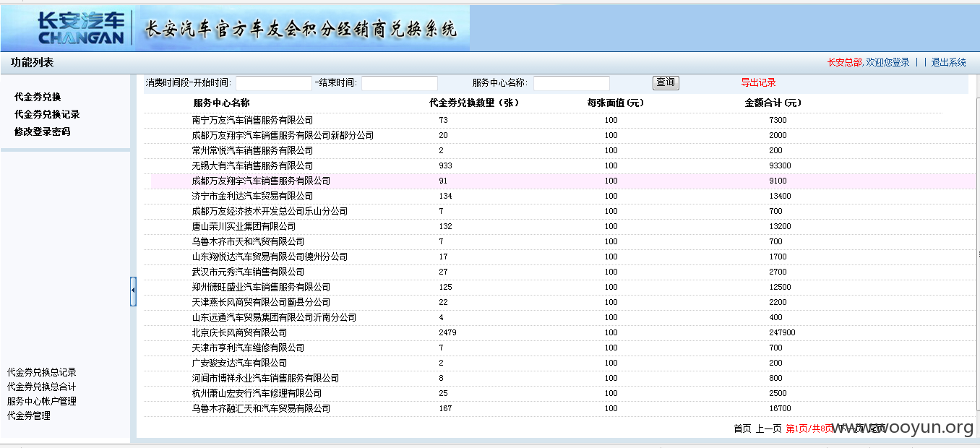Screen dimensions: 980x448
Task: Click quantity 134 for 济宁市金利达
Action: [445, 196]
